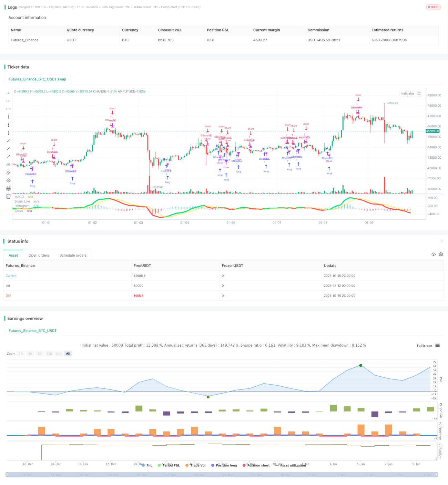Toggle the Position short series legend
The width and height of the screenshot is (448, 485).
256,465
